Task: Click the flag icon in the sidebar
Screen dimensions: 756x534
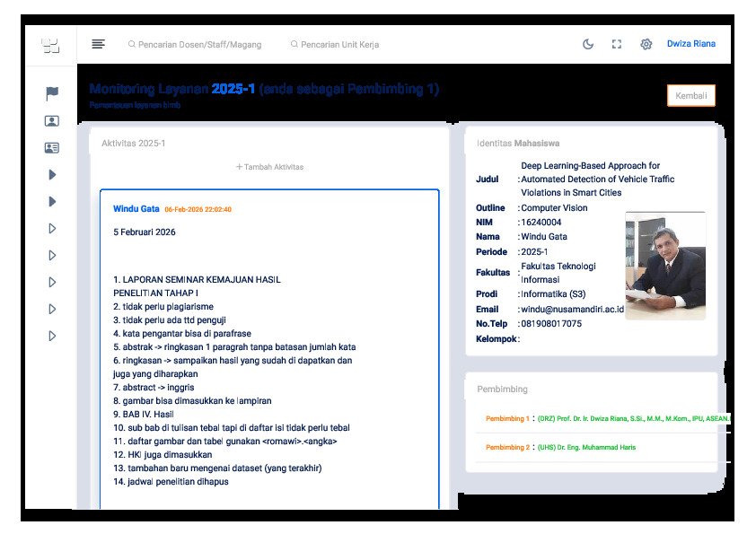Action: click(51, 93)
